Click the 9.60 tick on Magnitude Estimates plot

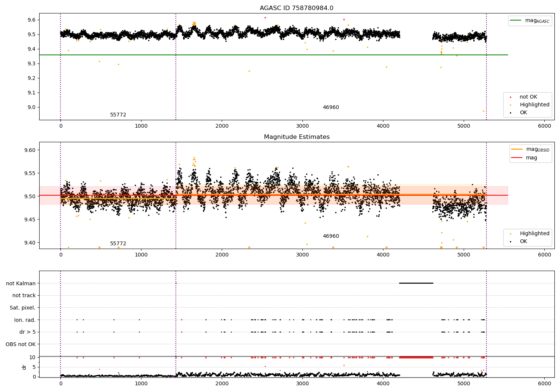point(29,150)
